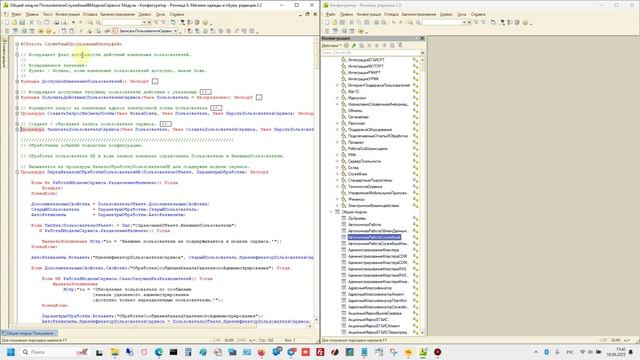Select the highlighted АвтономнаяРаботаСлужебный module
Viewport: 640px width, 360px height.
(374, 238)
